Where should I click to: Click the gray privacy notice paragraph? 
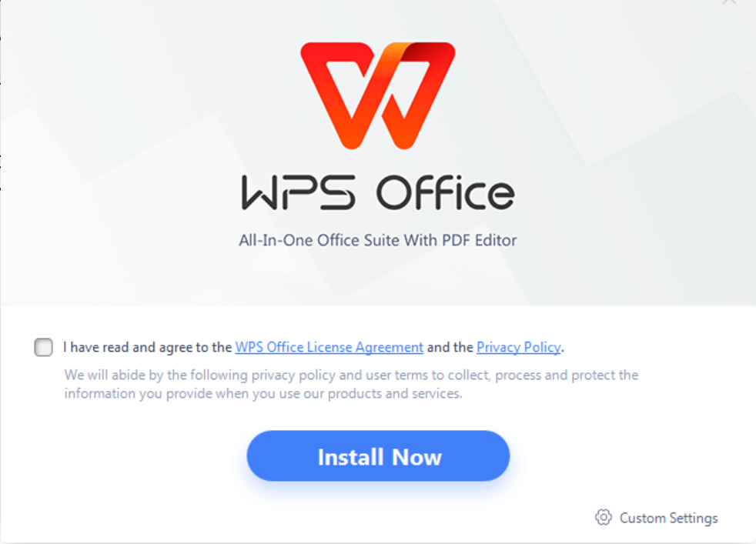[351, 384]
